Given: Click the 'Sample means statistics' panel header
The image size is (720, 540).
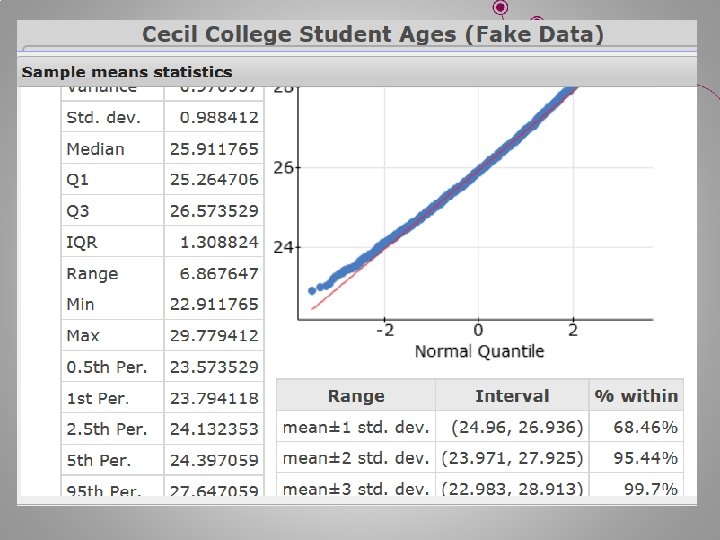Looking at the screenshot, I should 127,72.
